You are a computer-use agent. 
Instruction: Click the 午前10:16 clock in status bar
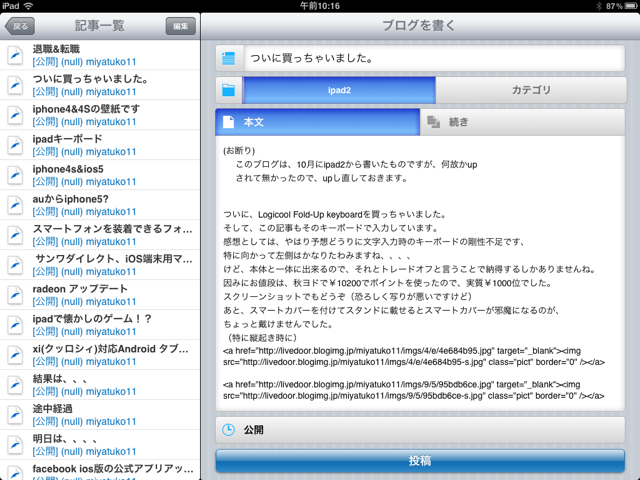[x=320, y=6]
